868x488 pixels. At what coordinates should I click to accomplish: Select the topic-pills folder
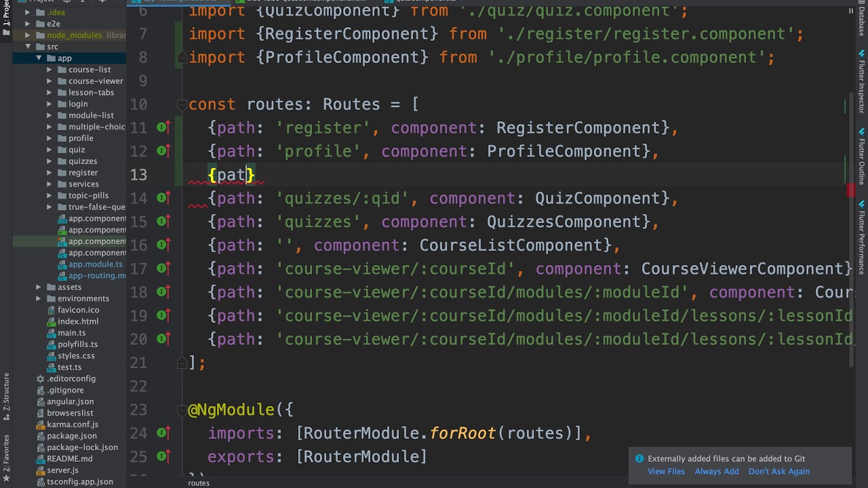(88, 196)
